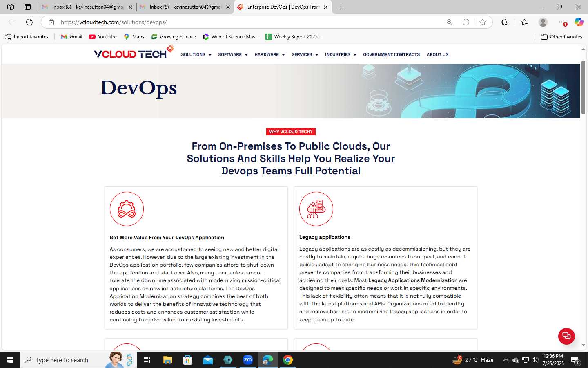This screenshot has height=368, width=588.
Task: Expand the Services dropdown menu
Action: tap(305, 54)
